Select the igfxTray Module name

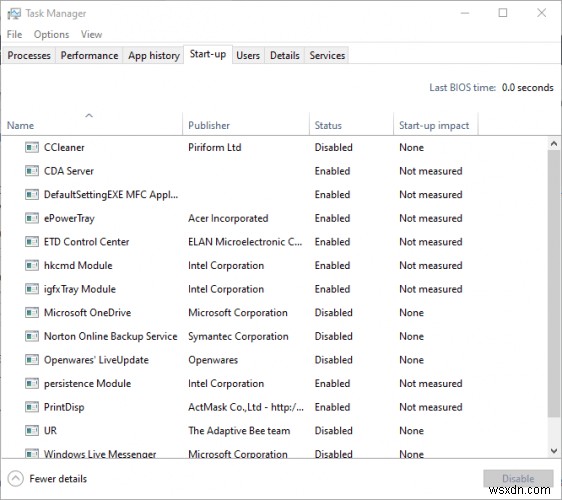(80, 289)
